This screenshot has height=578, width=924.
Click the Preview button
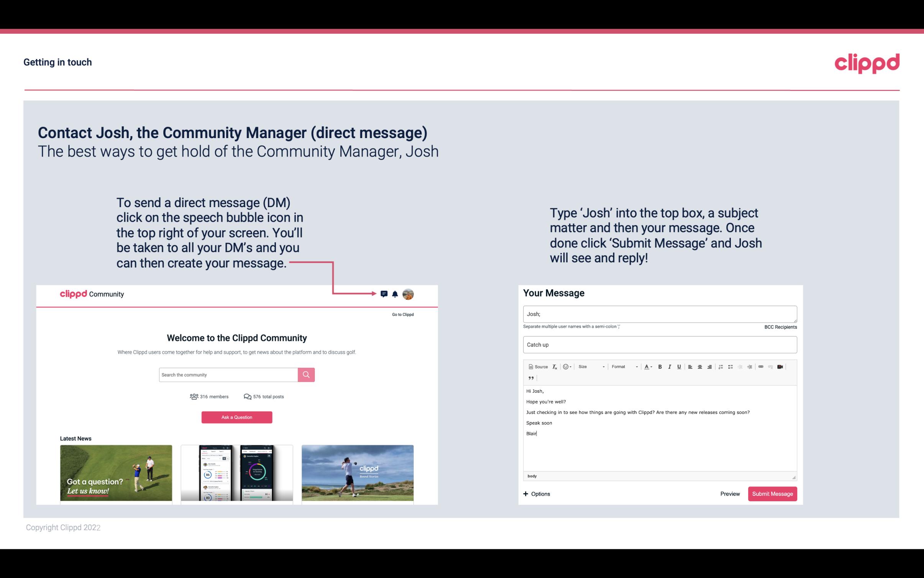[x=730, y=494]
